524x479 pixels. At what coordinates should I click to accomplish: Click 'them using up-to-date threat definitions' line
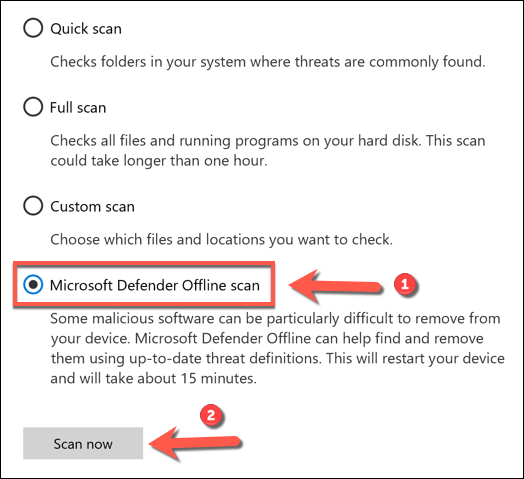tap(277, 359)
